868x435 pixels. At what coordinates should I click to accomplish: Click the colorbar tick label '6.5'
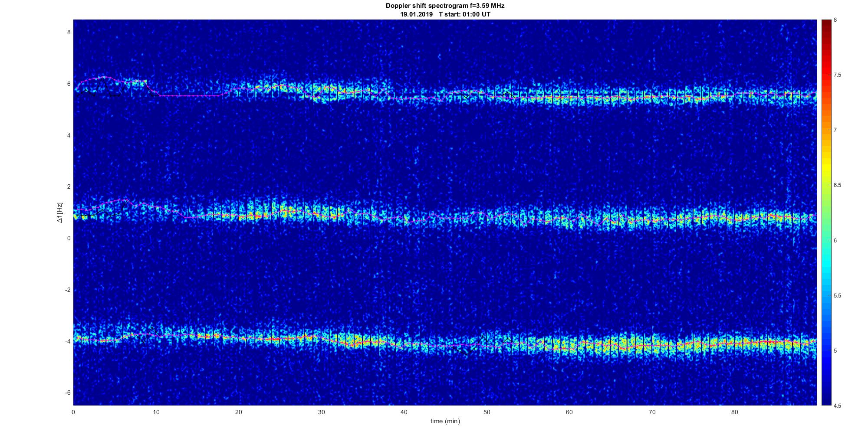click(x=837, y=185)
